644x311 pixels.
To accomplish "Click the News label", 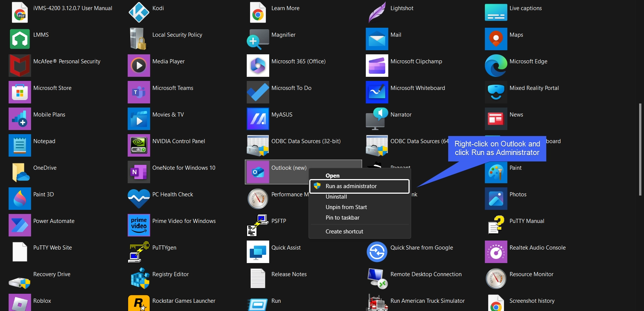I will pos(516,115).
